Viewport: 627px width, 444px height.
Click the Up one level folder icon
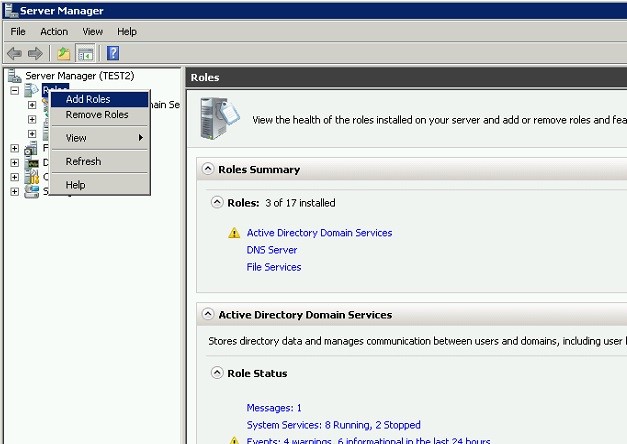coord(64,53)
